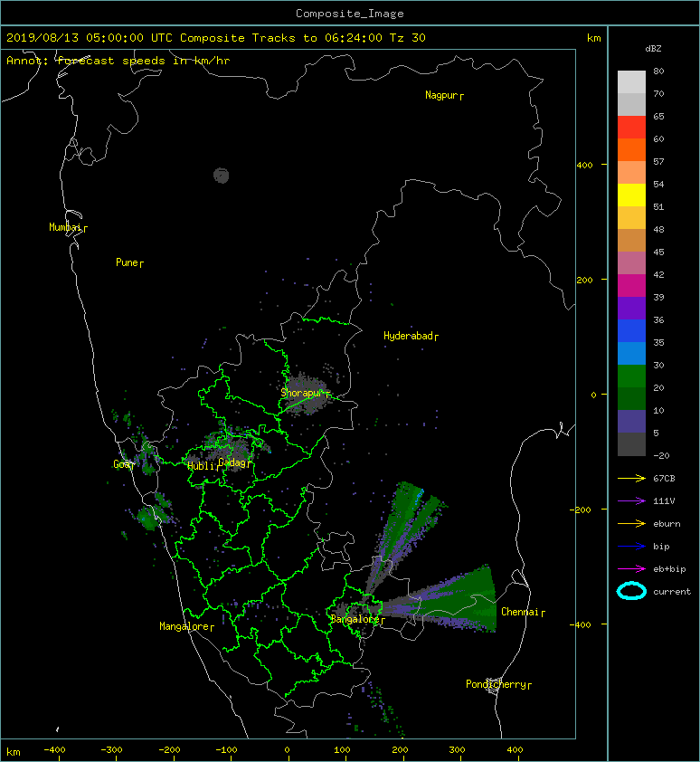Click the 111V purple arrow legend icon
This screenshot has width=700, height=762.
[631, 500]
